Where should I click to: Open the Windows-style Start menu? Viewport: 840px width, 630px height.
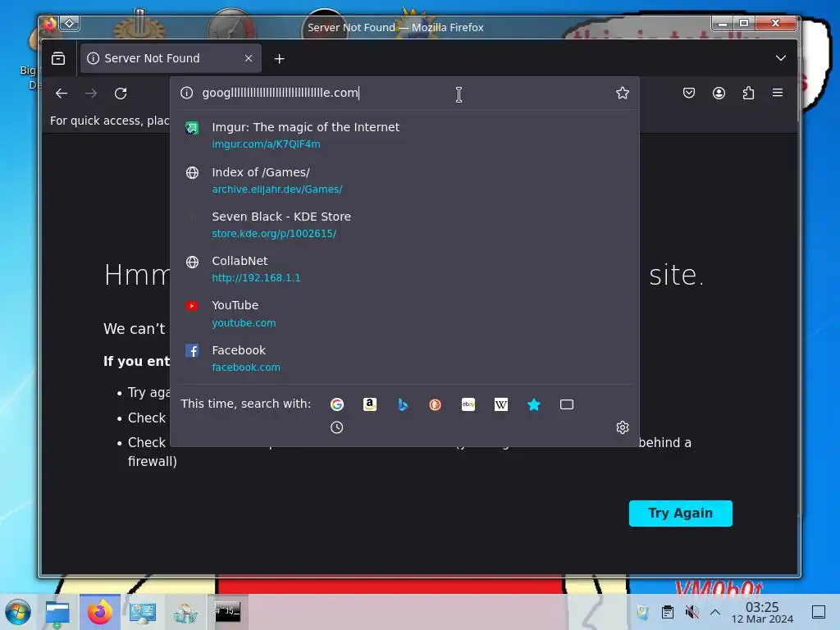click(x=18, y=612)
